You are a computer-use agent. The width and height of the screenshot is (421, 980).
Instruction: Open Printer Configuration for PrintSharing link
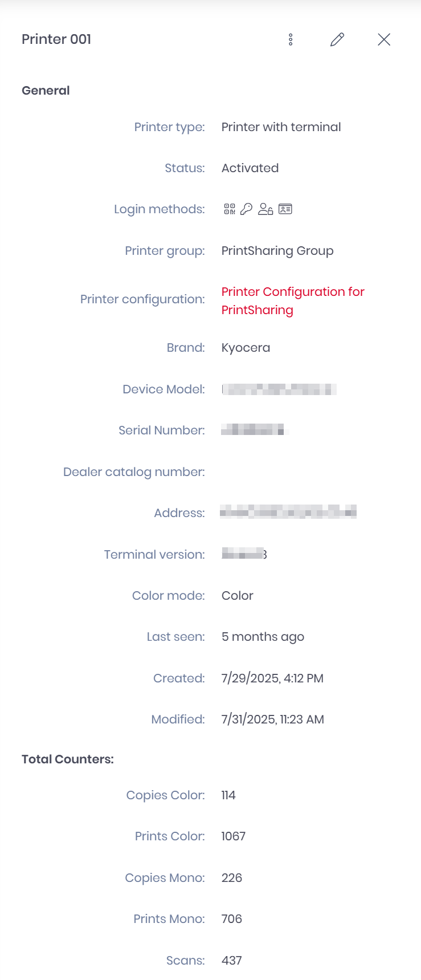293,300
